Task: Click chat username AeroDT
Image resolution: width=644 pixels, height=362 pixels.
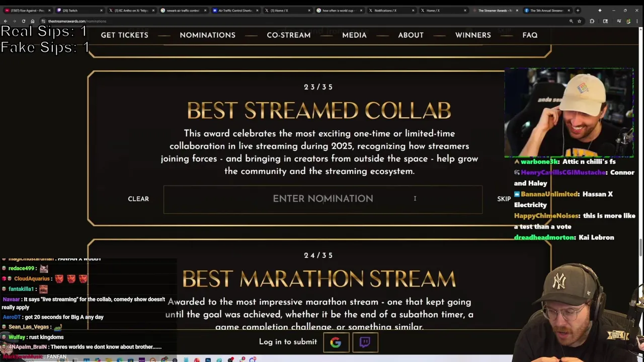Action: pyautogui.click(x=12, y=317)
